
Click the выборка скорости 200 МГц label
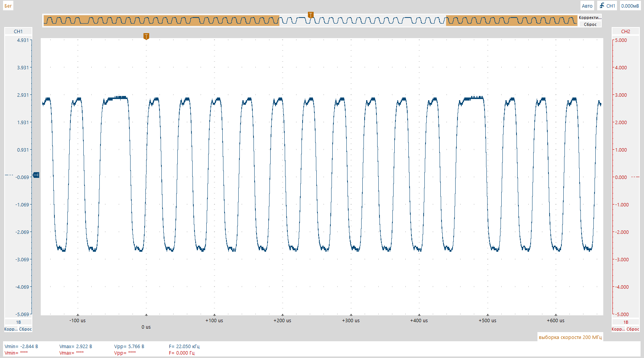(x=570, y=337)
